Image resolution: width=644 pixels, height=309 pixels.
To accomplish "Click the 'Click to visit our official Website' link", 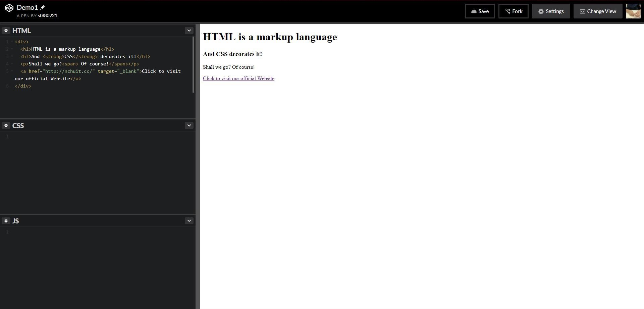I will tap(238, 78).
